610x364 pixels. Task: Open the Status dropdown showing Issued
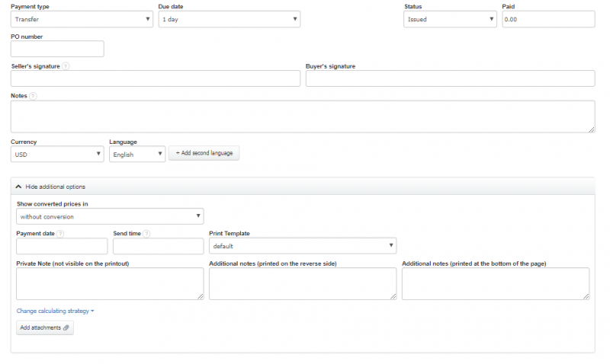tap(450, 19)
